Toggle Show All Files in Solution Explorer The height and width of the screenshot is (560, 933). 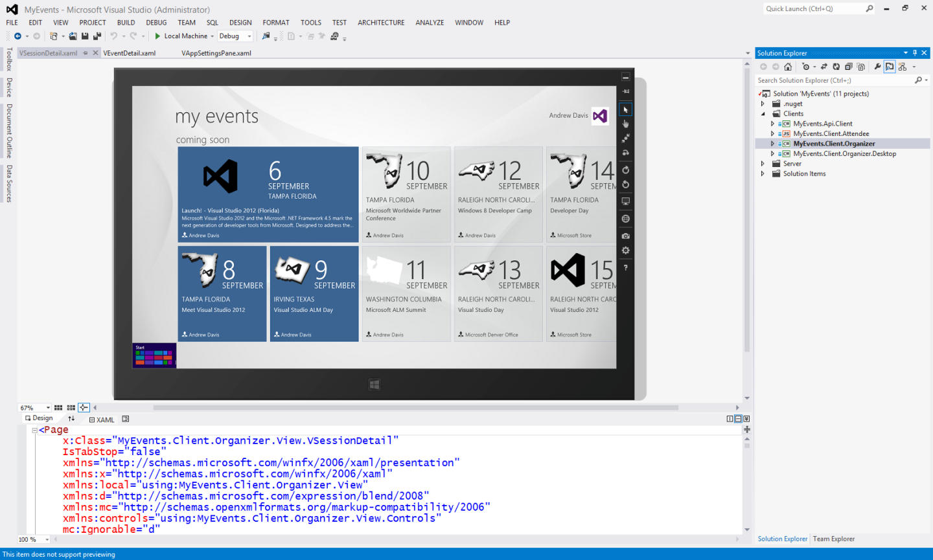point(860,66)
